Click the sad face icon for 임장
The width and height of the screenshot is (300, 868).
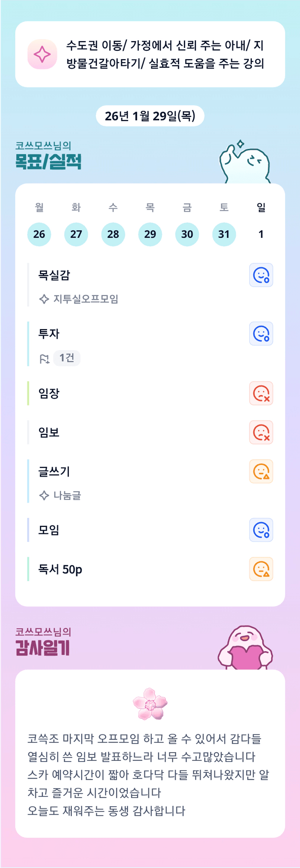[x=261, y=393]
